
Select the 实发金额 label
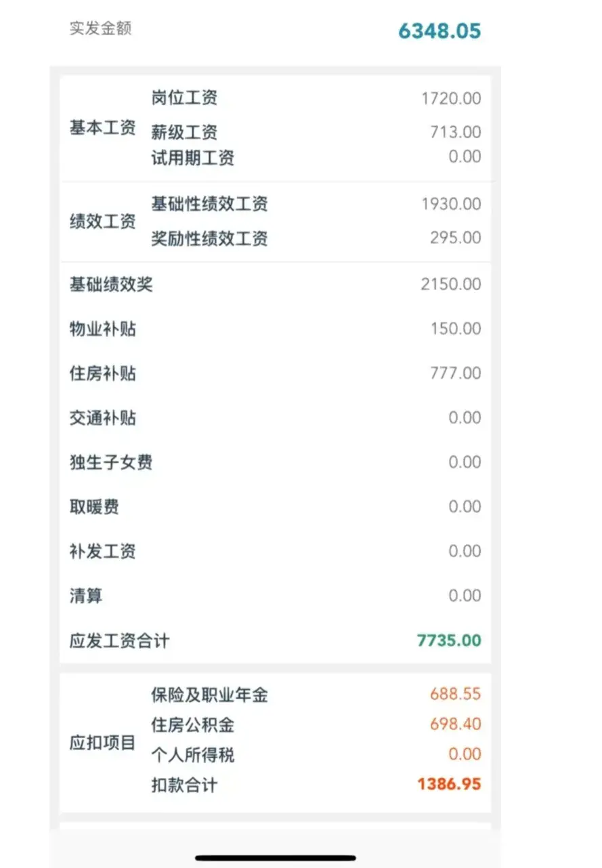[x=101, y=28]
